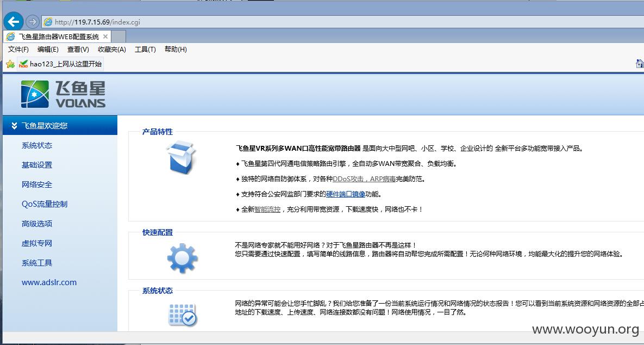Screen dimensions: 644x345
Task: Open the 文件(F) menu
Action: (x=18, y=50)
